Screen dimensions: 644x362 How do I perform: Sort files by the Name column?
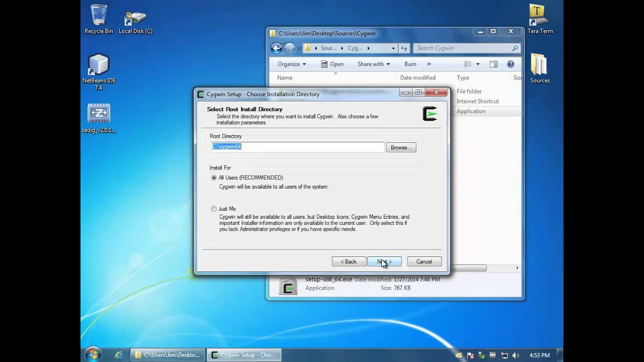point(285,77)
